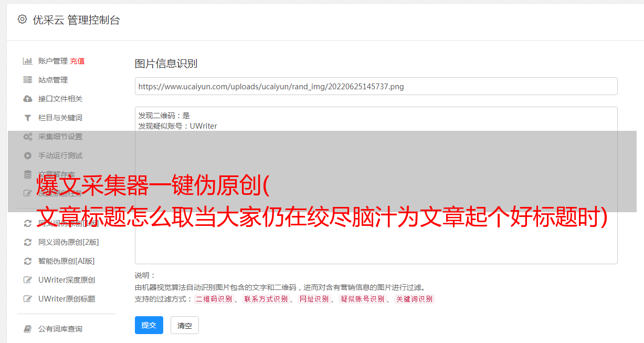Click the 联系方式识别 tag
Viewport: 644px width, 343px height.
click(266, 299)
